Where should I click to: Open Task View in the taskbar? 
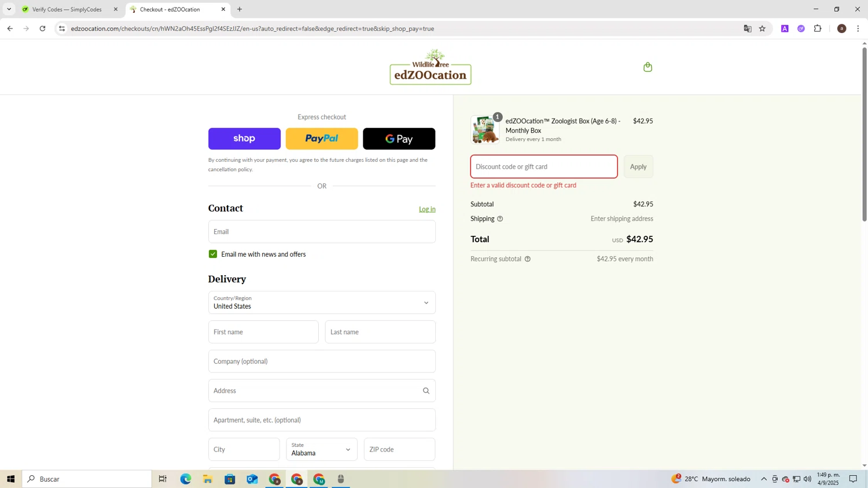[163, 479]
